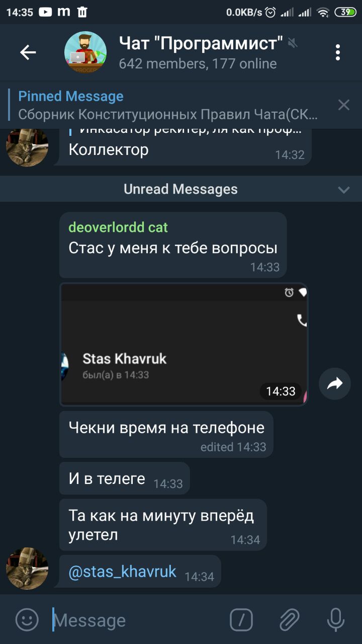Tap the cat avatar beside @stas_khavruk message
This screenshot has width=362, height=644.
tap(27, 569)
